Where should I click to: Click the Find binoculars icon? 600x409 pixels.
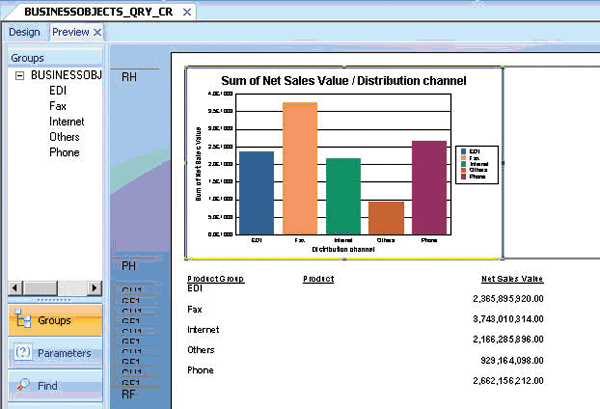point(22,386)
